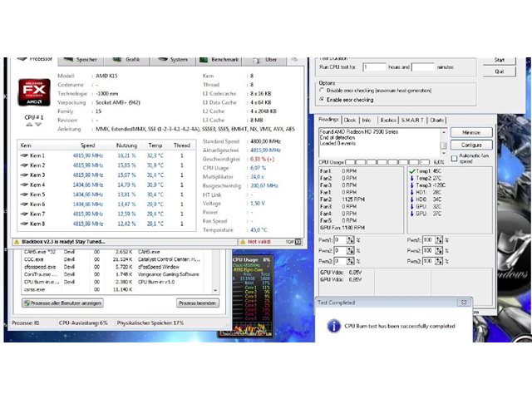Image resolution: width=532 pixels, height=399 pixels.
Task: Open the Grafik tab
Action: click(x=126, y=61)
